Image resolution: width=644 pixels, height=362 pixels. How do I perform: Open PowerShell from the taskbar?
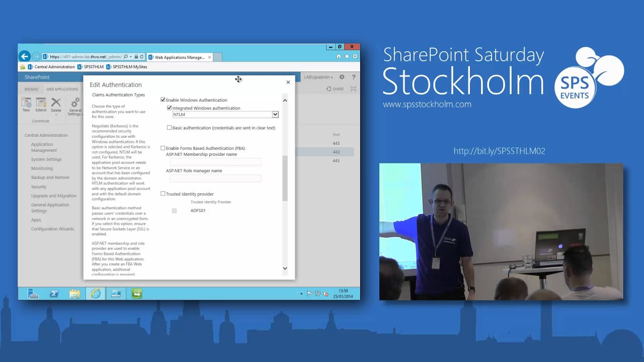point(54,294)
